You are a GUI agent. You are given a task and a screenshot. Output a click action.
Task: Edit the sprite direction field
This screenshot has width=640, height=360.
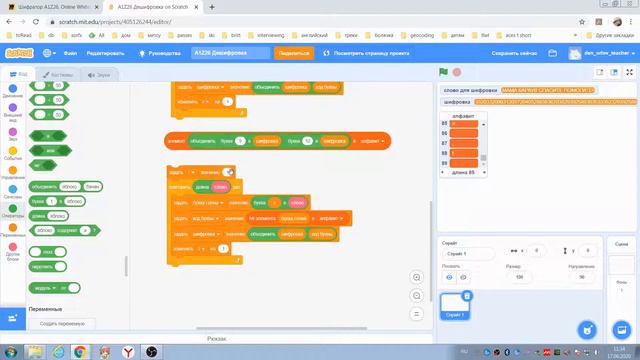[x=582, y=277]
